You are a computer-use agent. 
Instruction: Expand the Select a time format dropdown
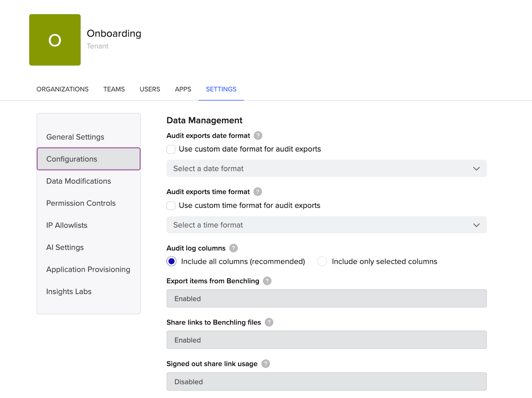(326, 225)
